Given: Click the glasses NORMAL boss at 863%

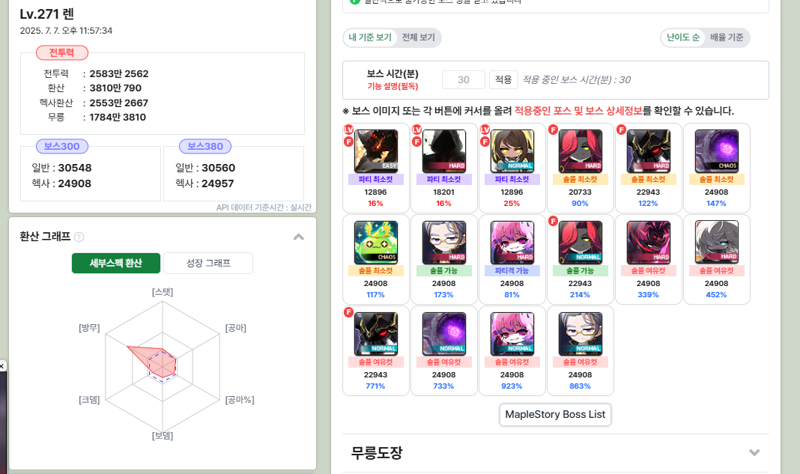Looking at the screenshot, I should [580, 334].
